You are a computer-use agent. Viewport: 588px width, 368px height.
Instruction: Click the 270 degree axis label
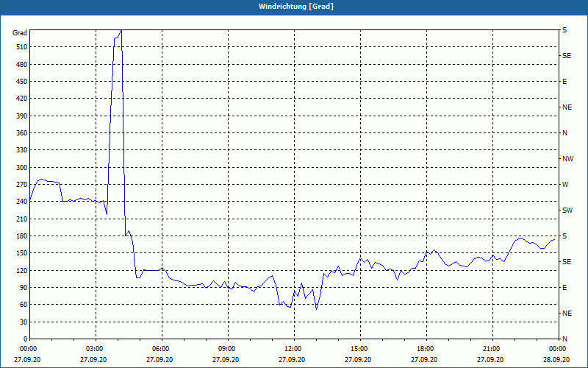[x=21, y=185]
